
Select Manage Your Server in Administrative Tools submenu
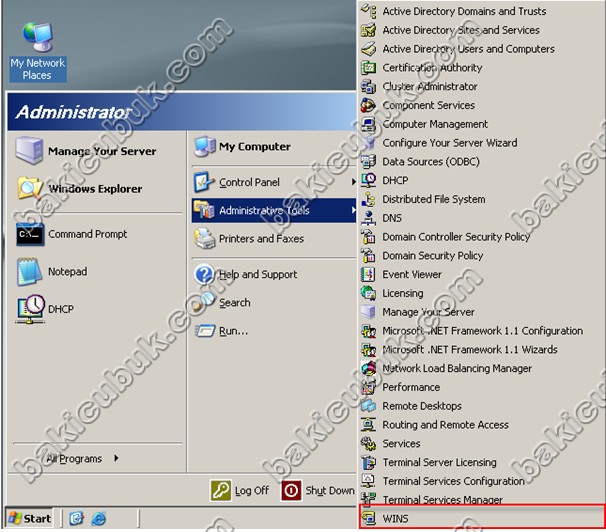pos(482,312)
